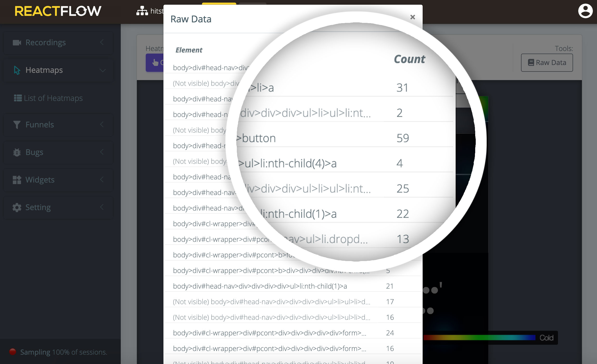Close the Raw Data modal

point(412,17)
